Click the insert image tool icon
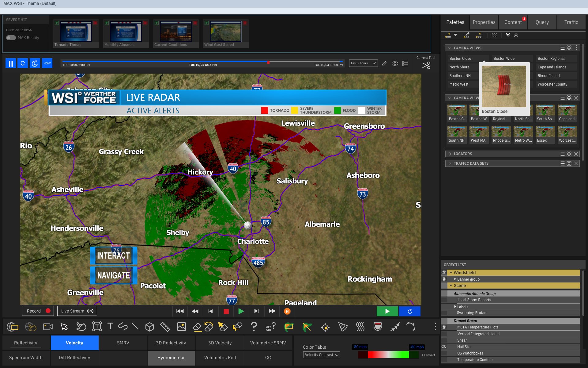Screen dimensions: 588x368 (x=181, y=327)
